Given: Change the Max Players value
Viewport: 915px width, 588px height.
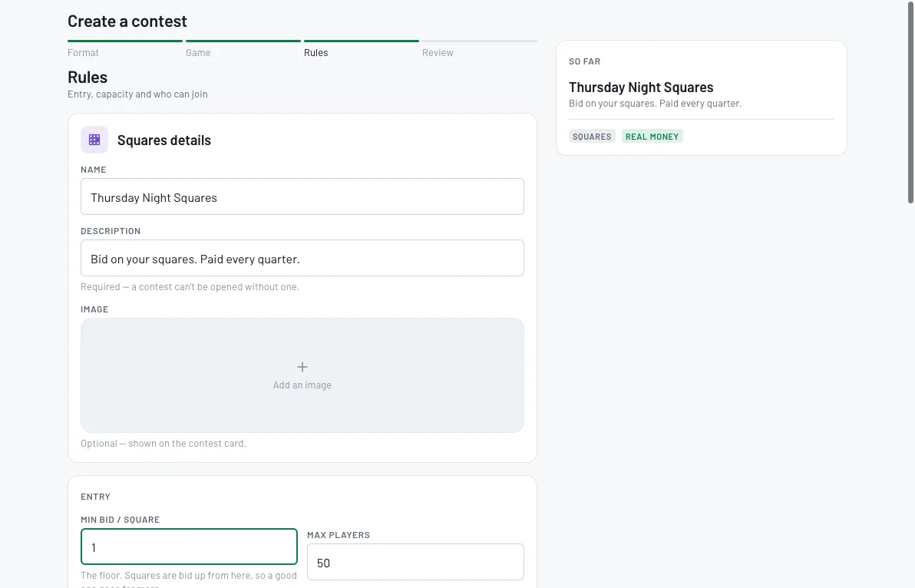Looking at the screenshot, I should 415,562.
